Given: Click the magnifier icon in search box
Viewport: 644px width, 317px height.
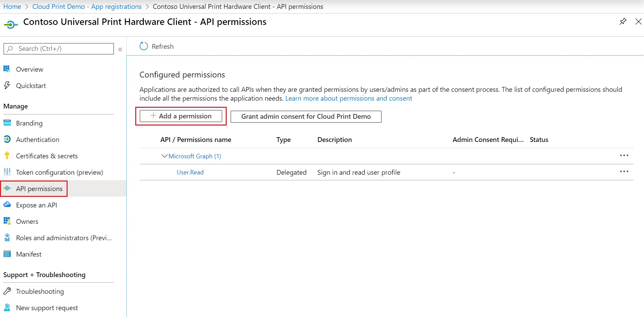Looking at the screenshot, I should (x=10, y=49).
